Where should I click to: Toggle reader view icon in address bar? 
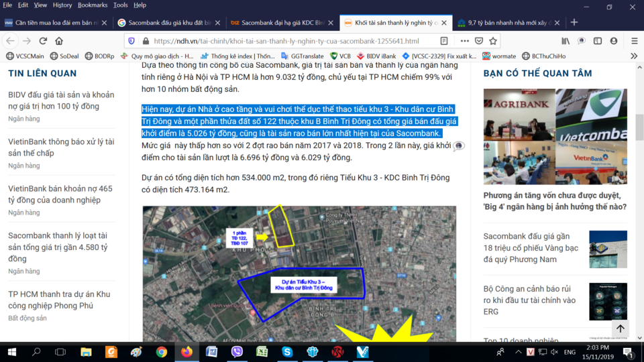pos(444,41)
